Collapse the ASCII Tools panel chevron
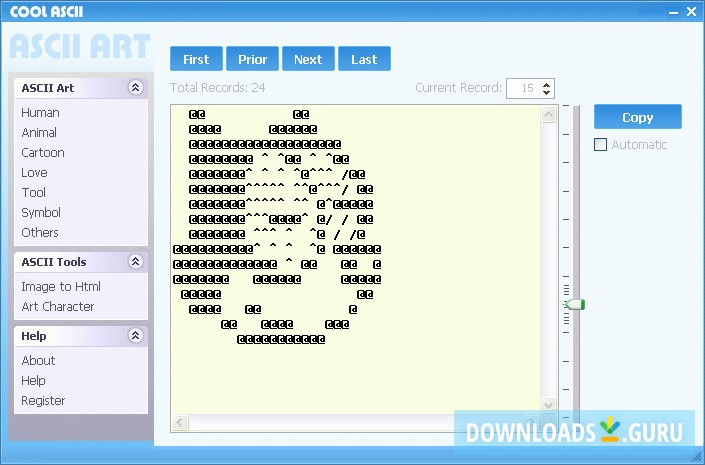Viewport: 705px width, 465px height. [x=135, y=261]
